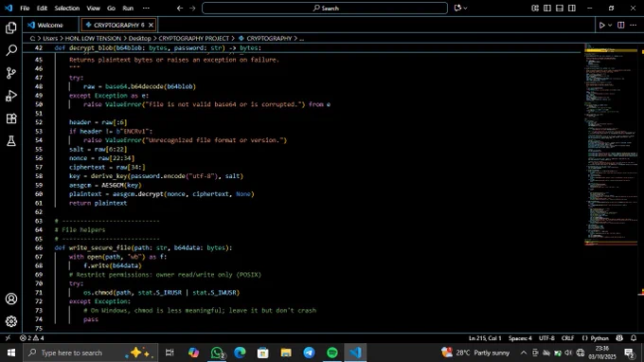
Task: Open breadcrumb symbol ellipsis segment
Action: tap(301, 38)
